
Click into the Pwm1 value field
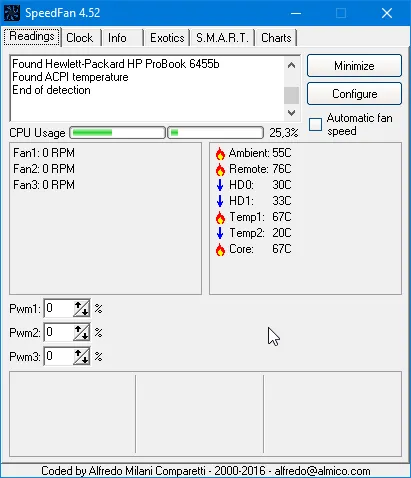pyautogui.click(x=59, y=308)
